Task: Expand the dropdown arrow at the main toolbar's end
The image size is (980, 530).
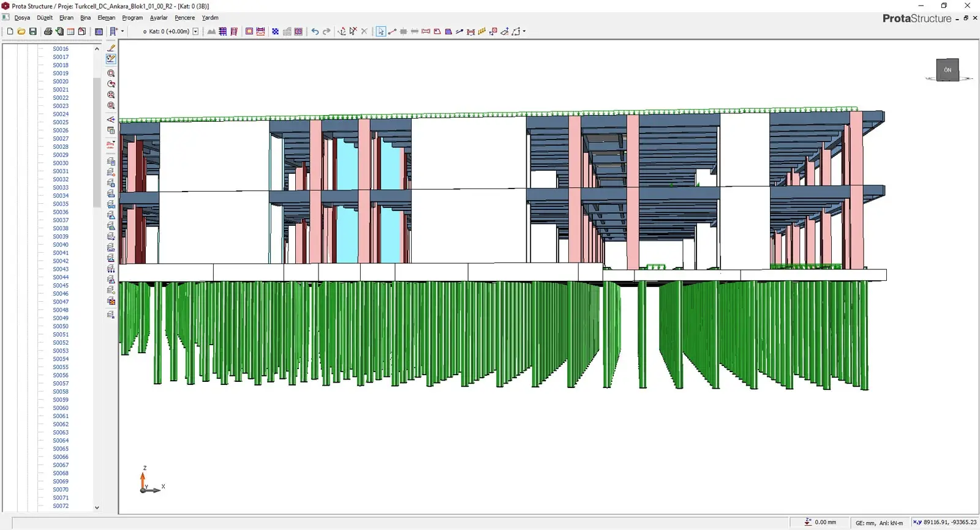Action: pos(524,31)
